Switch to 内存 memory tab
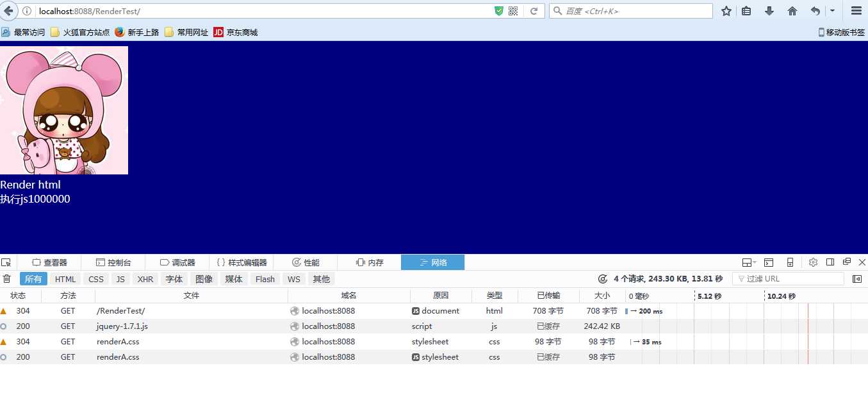This screenshot has height=404, width=868. tap(370, 262)
